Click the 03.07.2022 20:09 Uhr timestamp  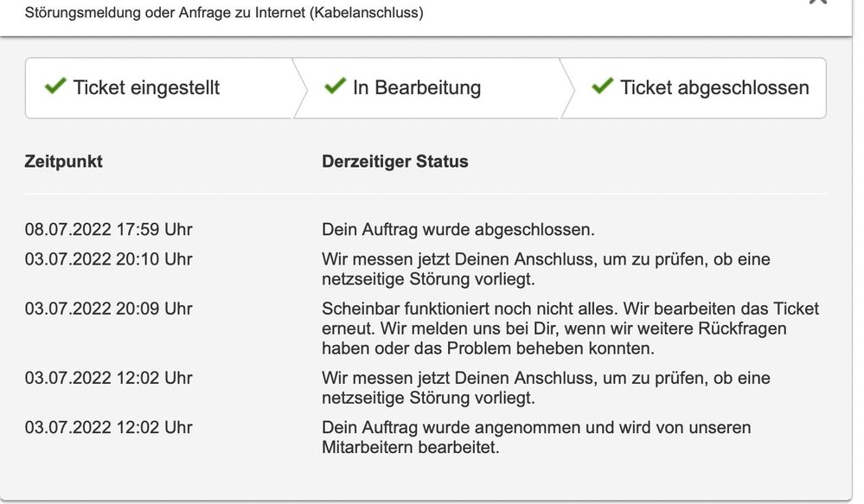click(109, 309)
